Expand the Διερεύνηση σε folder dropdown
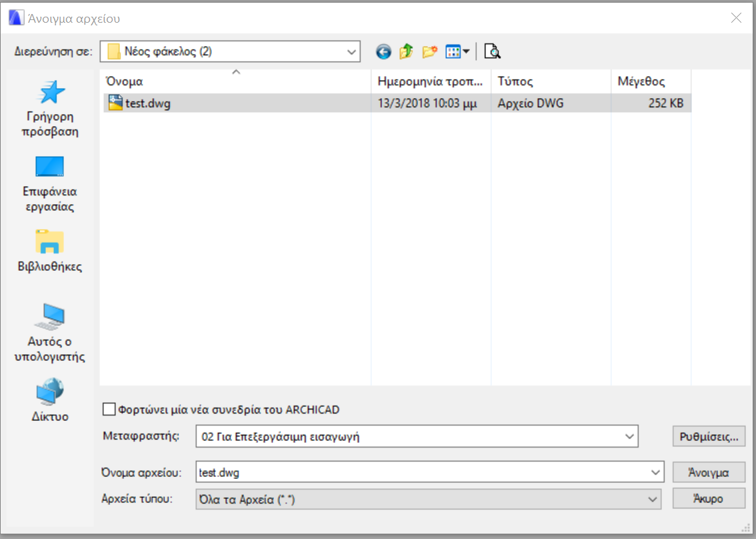 (351, 51)
